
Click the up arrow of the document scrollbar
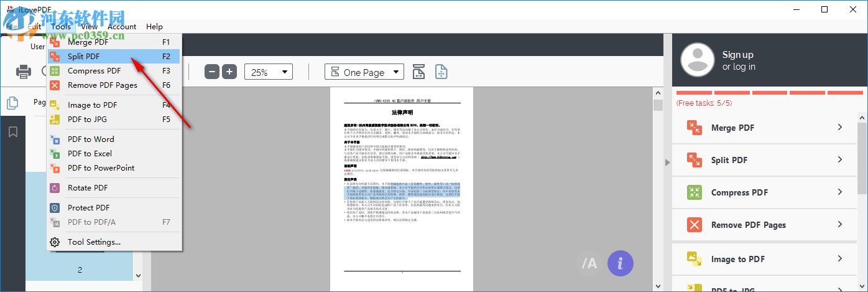[657, 92]
